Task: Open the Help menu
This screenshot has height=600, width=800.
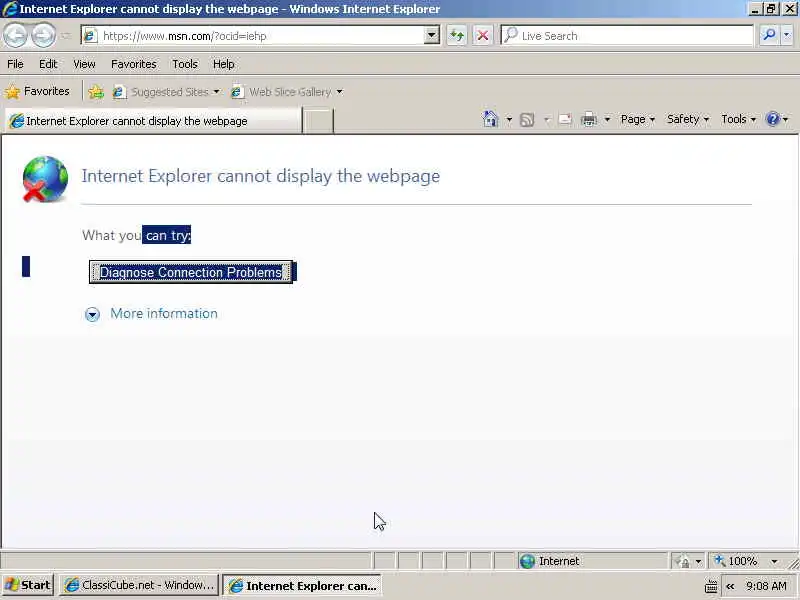Action: [x=223, y=64]
